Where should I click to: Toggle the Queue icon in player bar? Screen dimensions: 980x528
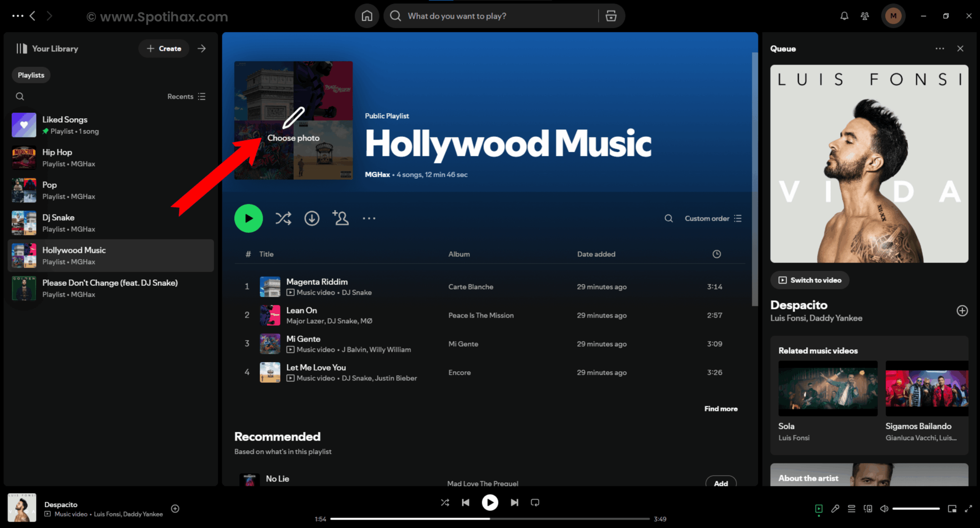tap(851, 508)
